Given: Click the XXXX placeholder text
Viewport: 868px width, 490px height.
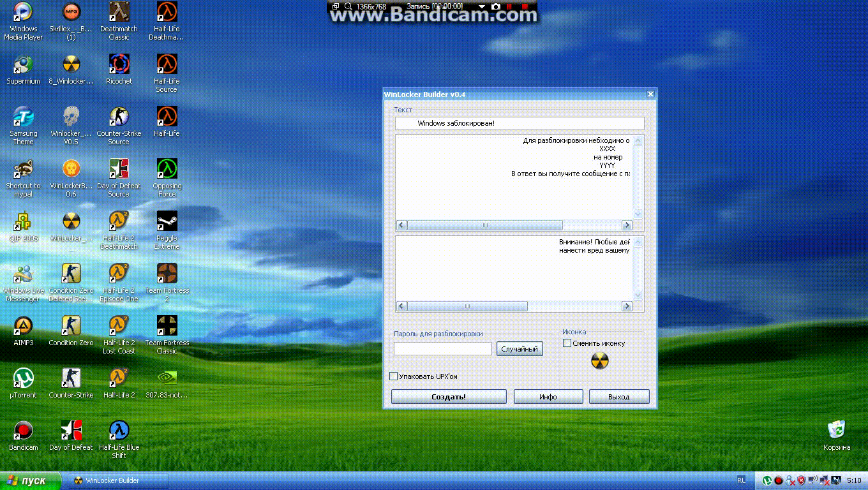Looking at the screenshot, I should coord(607,149).
